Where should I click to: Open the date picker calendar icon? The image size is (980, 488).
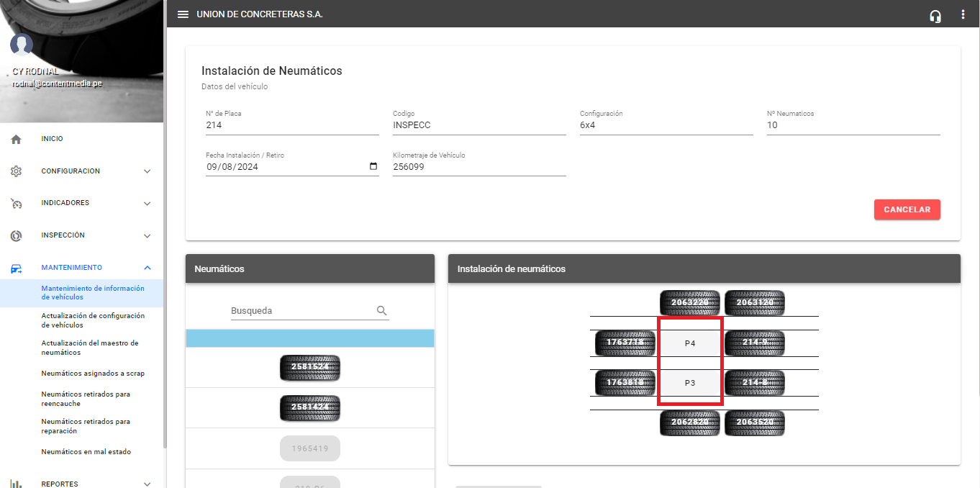pyautogui.click(x=373, y=167)
